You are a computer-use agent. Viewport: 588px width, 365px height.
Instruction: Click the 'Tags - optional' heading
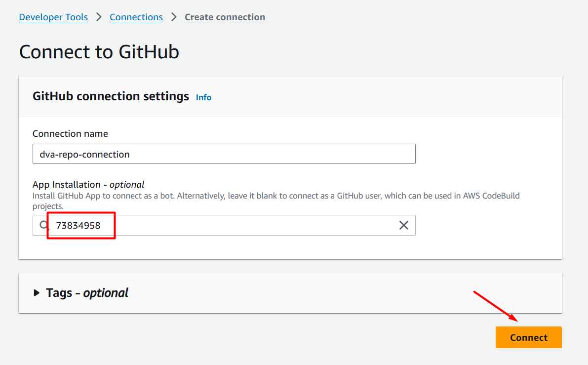click(x=87, y=293)
